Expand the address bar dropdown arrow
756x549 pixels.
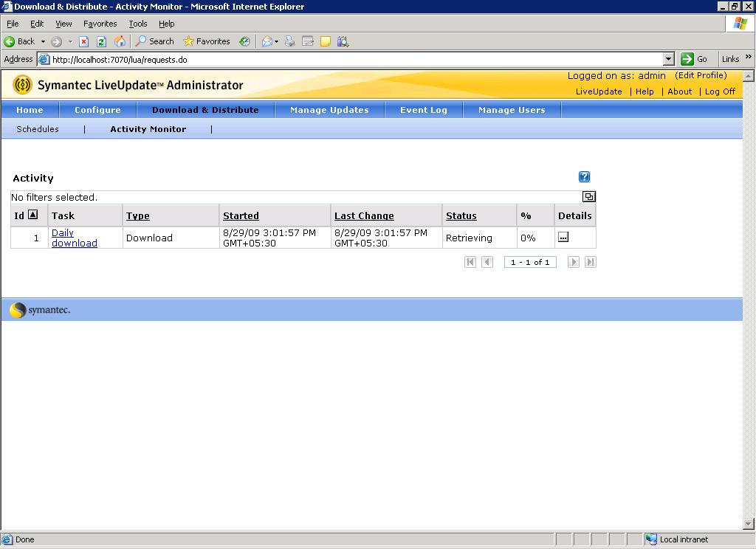point(668,59)
